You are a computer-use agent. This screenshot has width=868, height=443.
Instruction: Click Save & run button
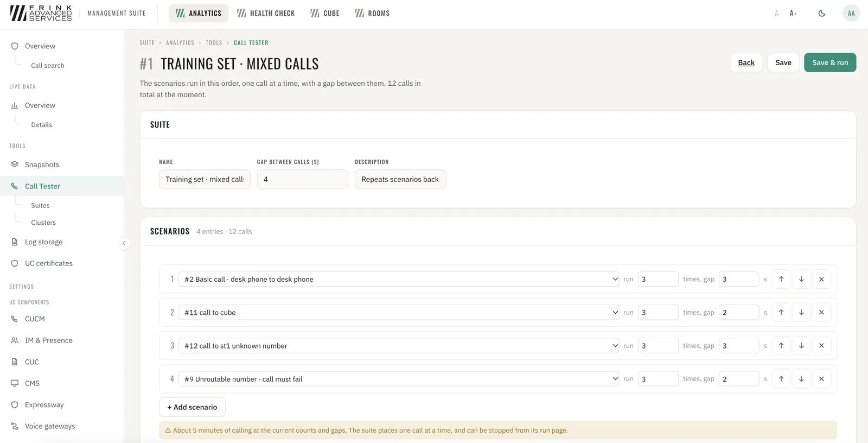[830, 62]
